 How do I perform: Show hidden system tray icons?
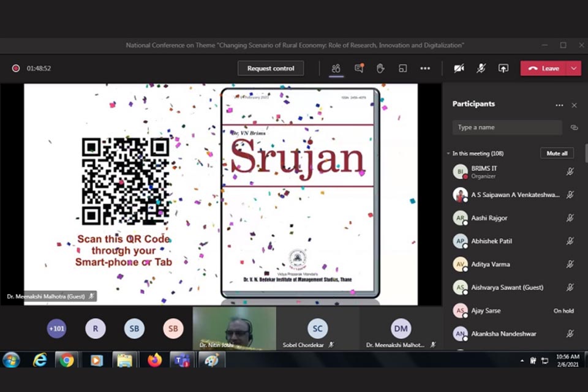[x=522, y=361]
